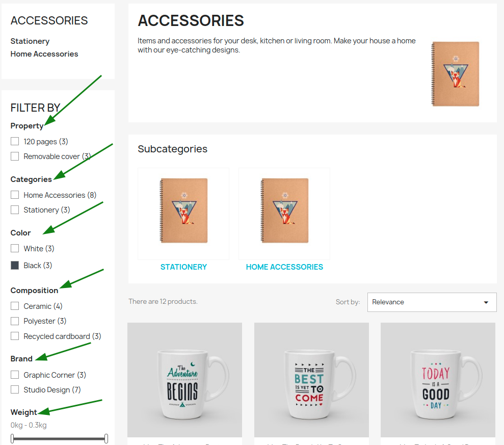Open Home Accessories in the sidebar menu

(44, 54)
